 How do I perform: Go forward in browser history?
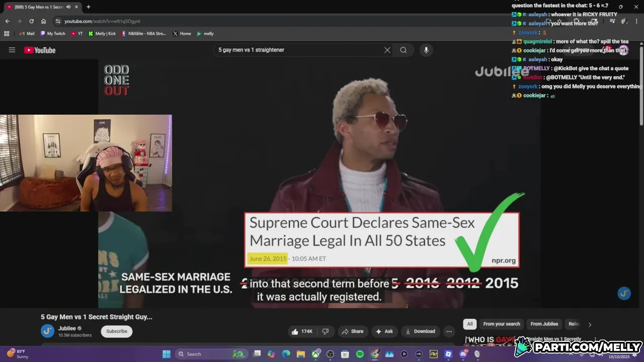19,21
